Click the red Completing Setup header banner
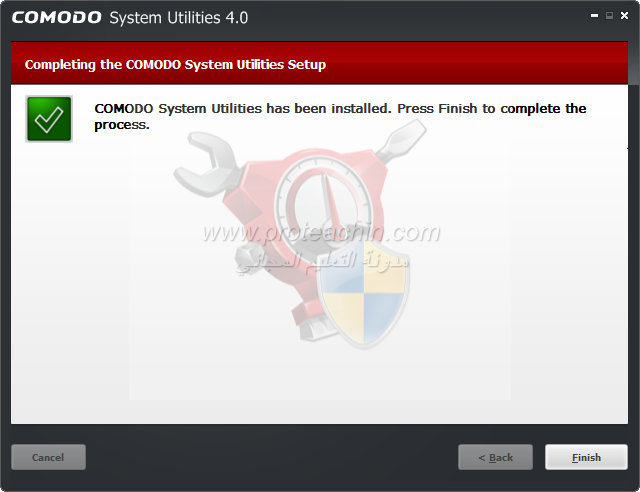Image resolution: width=640 pixels, height=492 pixels. 319,64
